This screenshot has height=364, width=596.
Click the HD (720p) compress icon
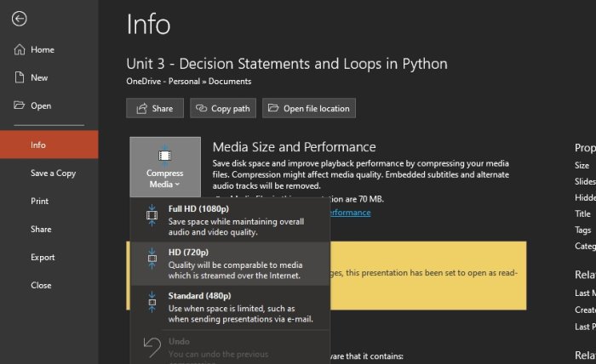(152, 259)
